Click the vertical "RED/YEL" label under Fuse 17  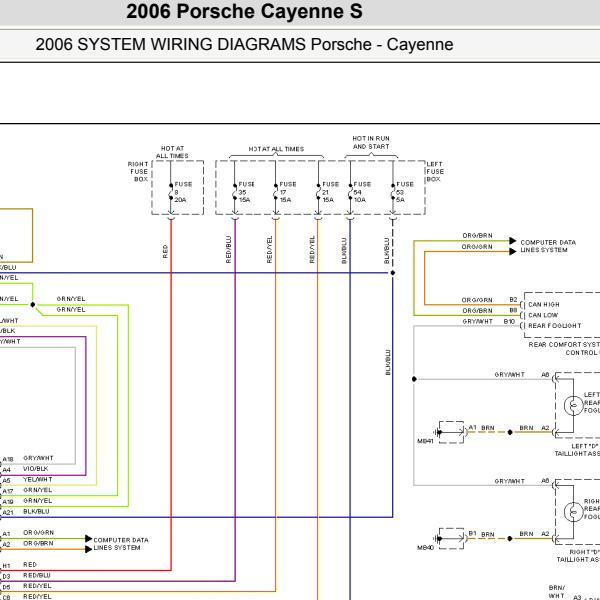point(269,249)
